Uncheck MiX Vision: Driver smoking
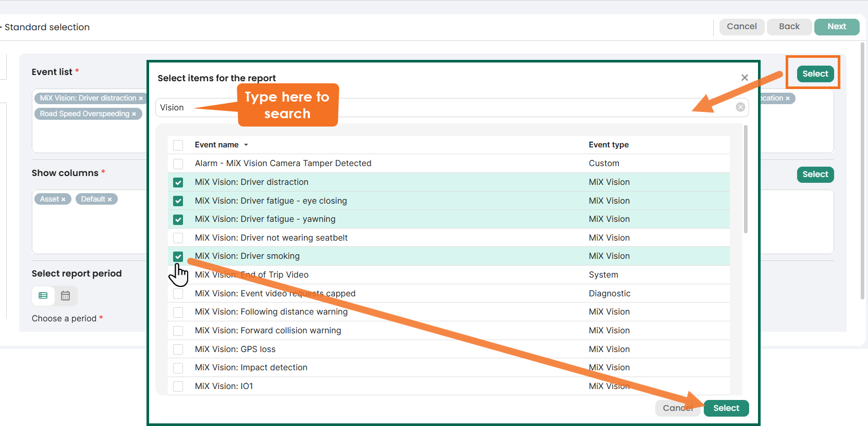The image size is (868, 426). (178, 256)
